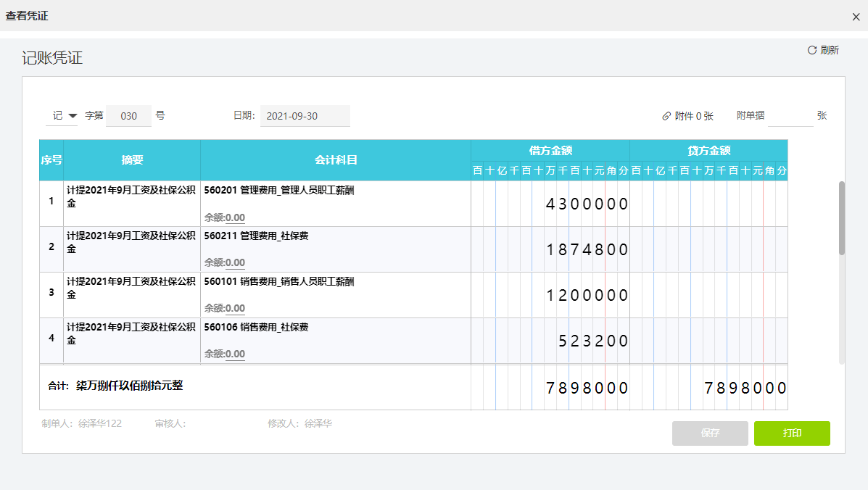Click the summary cell in row 2
Image resolution: width=868 pixels, height=490 pixels.
point(131,242)
